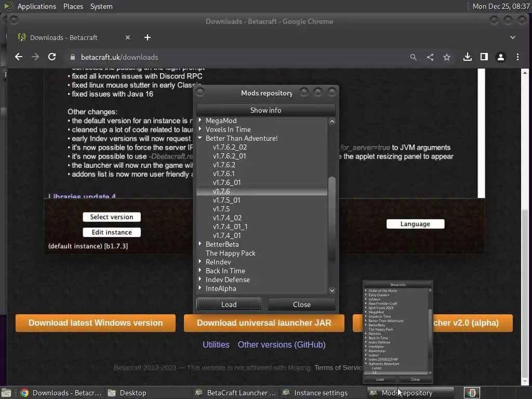
Task: Close the Downloads - Betacraft tab
Action: pyautogui.click(x=128, y=37)
